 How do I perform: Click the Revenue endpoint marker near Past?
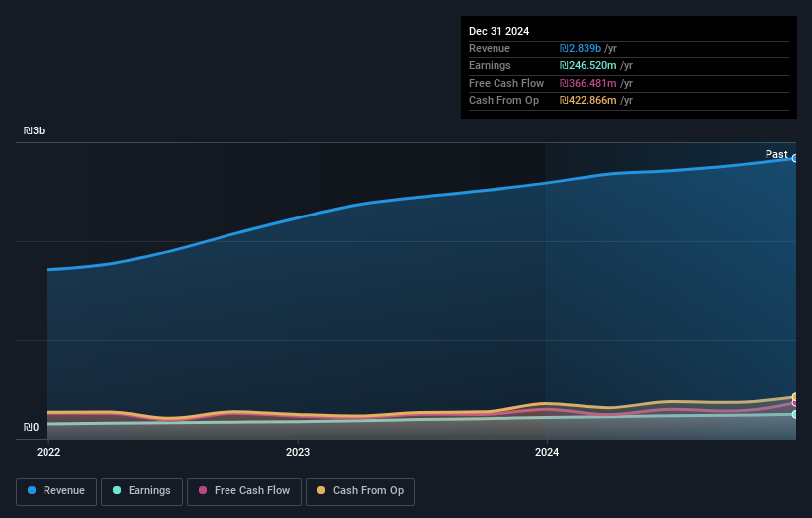click(x=795, y=159)
